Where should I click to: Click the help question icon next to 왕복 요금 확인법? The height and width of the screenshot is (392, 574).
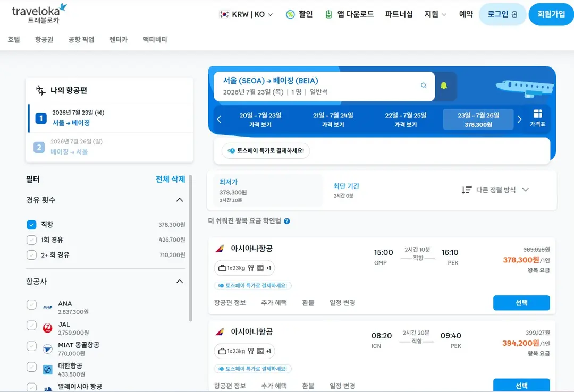287,221
